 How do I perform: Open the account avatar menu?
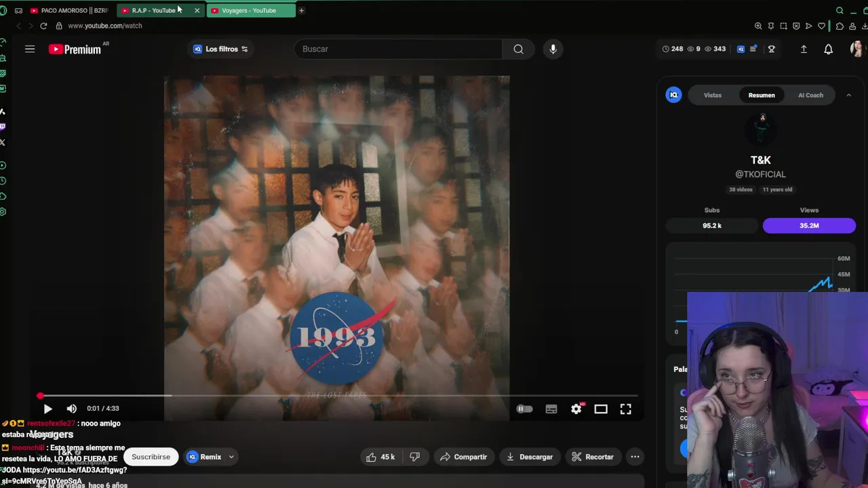[x=856, y=49]
